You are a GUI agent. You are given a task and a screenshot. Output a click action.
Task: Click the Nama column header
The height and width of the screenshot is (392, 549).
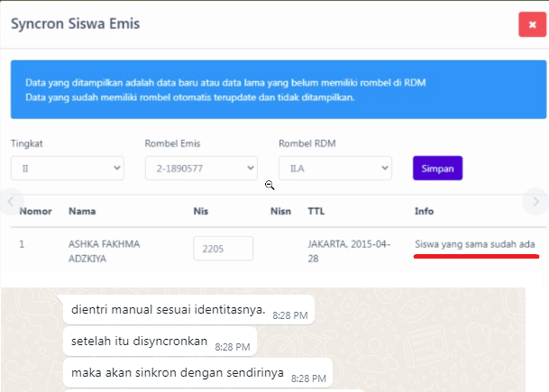point(82,211)
